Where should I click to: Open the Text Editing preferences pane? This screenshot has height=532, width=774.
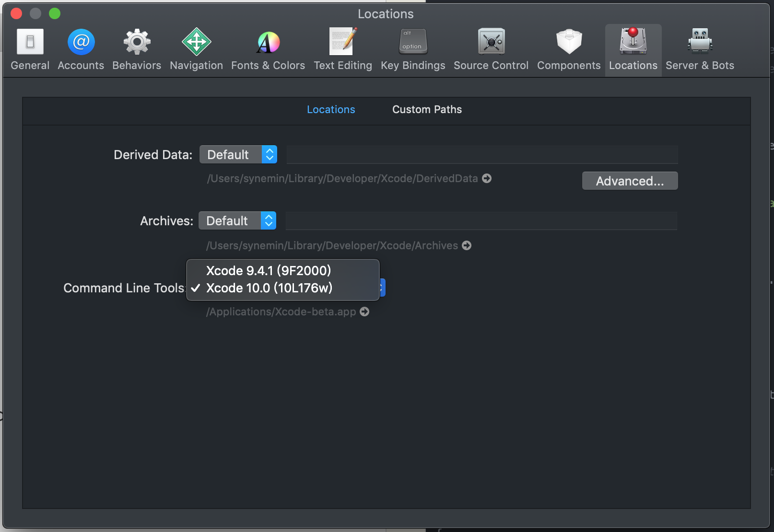pos(343,50)
